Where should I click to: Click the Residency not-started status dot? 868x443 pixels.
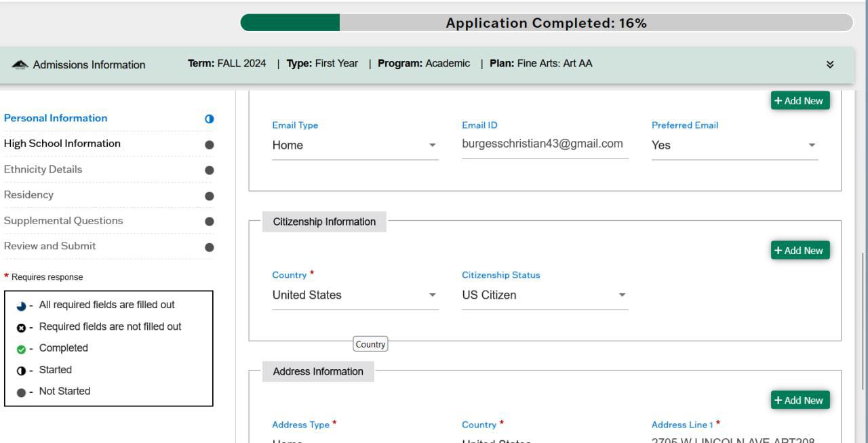tap(209, 196)
